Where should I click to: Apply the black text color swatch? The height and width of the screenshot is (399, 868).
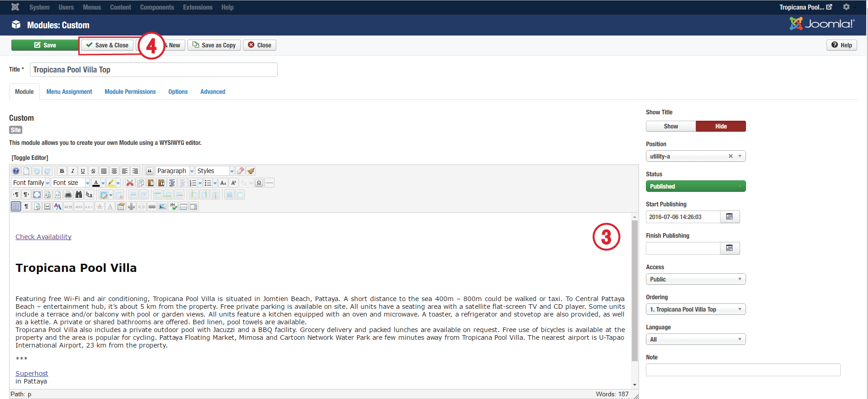[x=96, y=183]
